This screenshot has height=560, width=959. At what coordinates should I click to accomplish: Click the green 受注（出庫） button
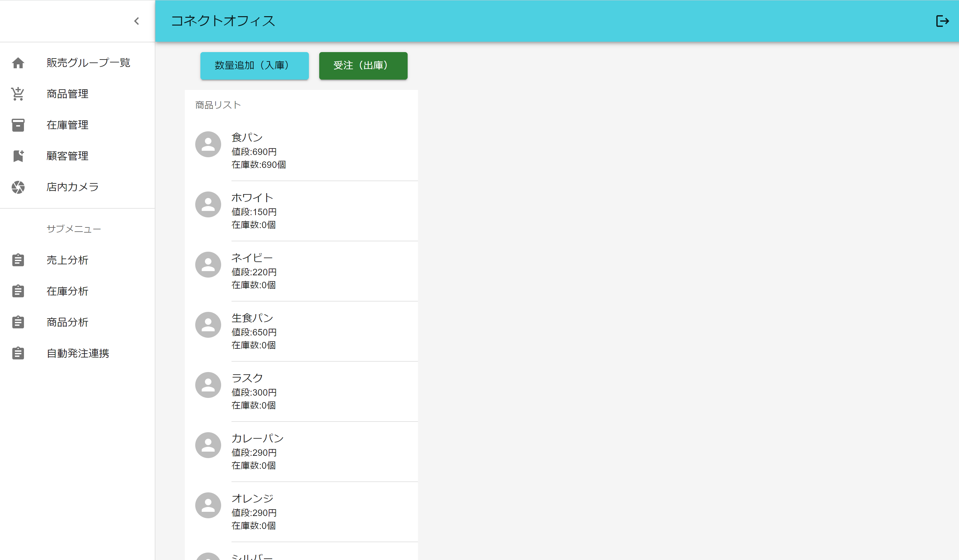pos(363,66)
